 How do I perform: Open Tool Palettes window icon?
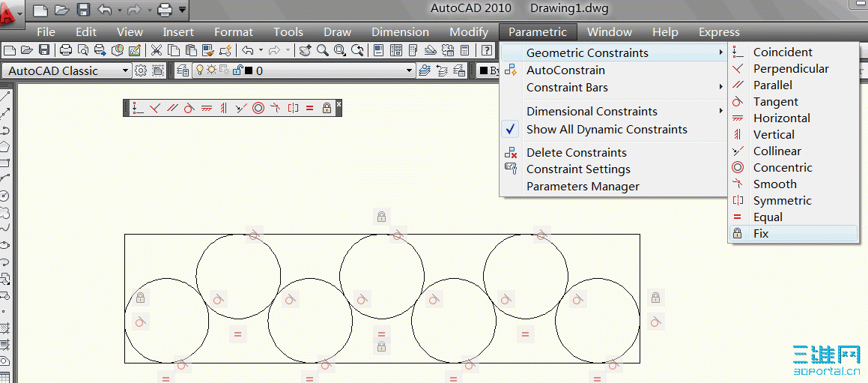[413, 51]
